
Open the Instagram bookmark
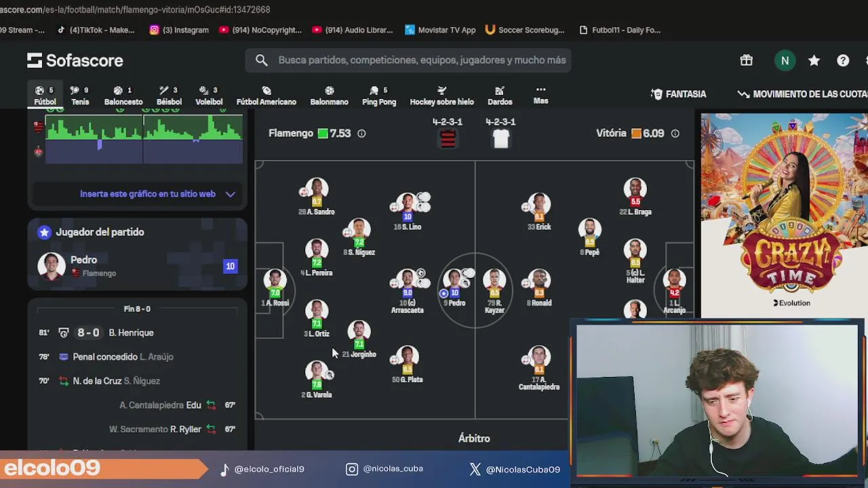pyautogui.click(x=179, y=30)
